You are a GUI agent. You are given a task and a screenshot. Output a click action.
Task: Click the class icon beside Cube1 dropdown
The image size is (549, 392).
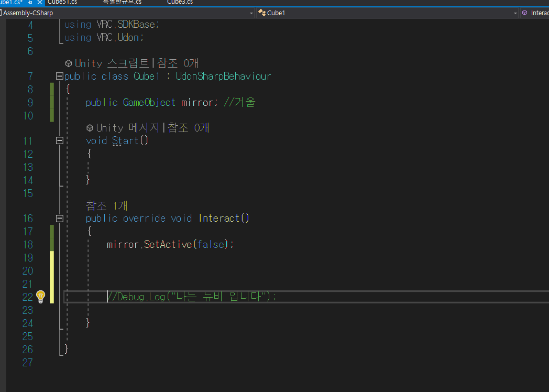tap(261, 13)
